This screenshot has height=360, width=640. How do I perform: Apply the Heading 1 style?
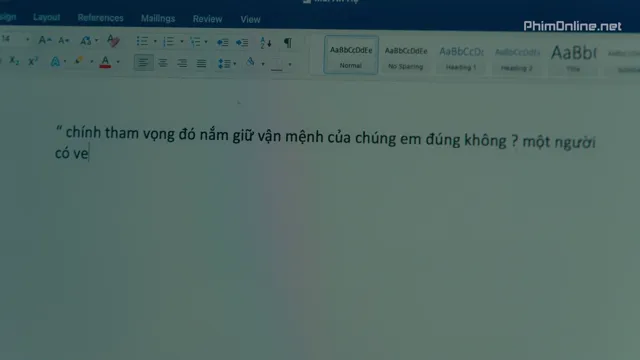click(461, 58)
